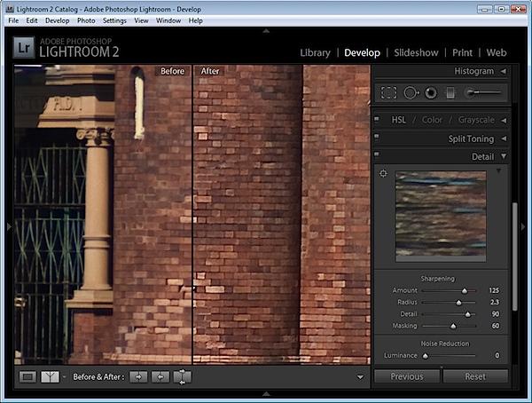Image resolution: width=532 pixels, height=403 pixels.
Task: Select the Graduated Filter tool
Action: [450, 93]
